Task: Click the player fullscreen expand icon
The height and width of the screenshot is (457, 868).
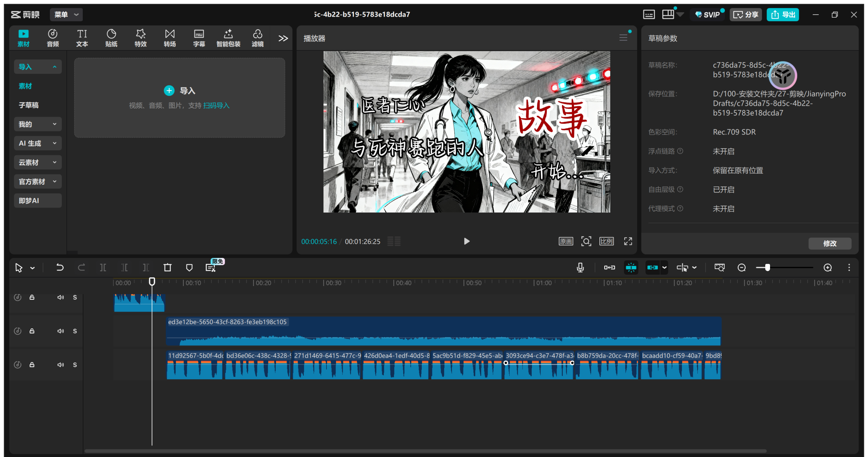Action: pos(628,241)
